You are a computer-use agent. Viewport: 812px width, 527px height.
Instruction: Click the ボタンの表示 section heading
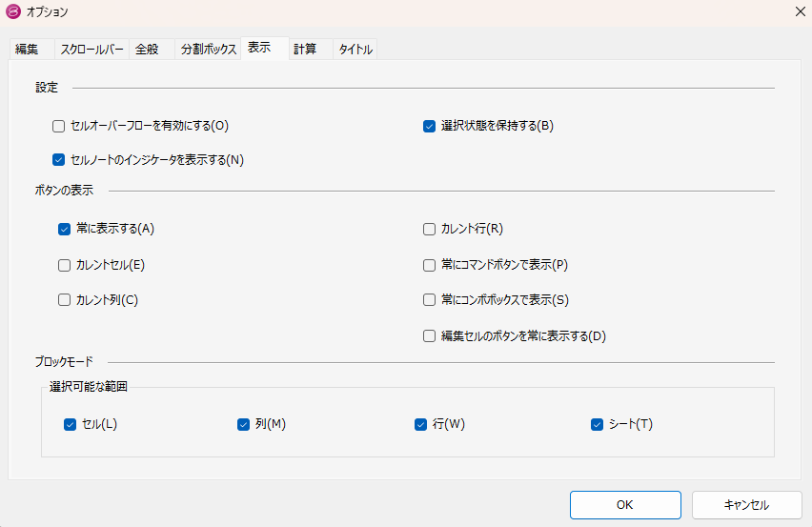[64, 190]
